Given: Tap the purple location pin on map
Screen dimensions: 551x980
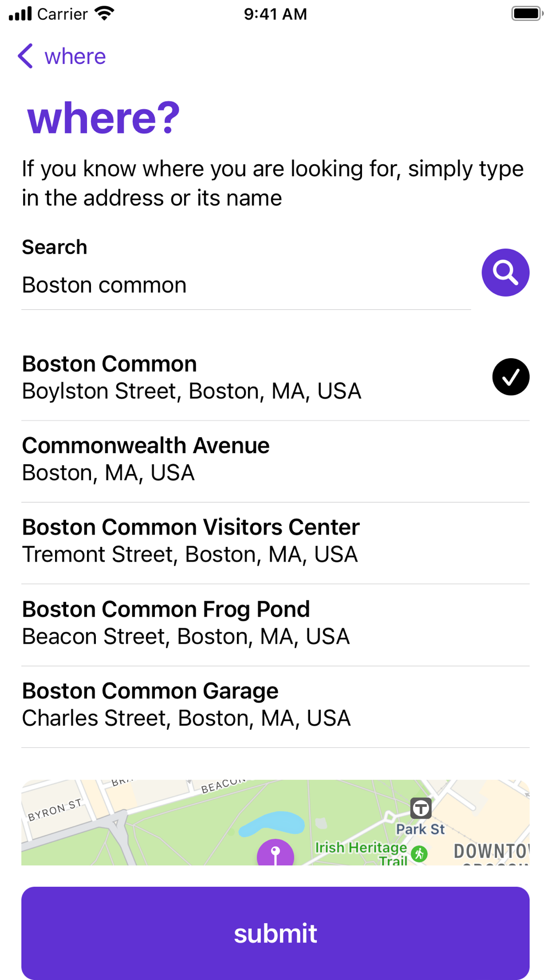Looking at the screenshot, I should click(x=275, y=853).
